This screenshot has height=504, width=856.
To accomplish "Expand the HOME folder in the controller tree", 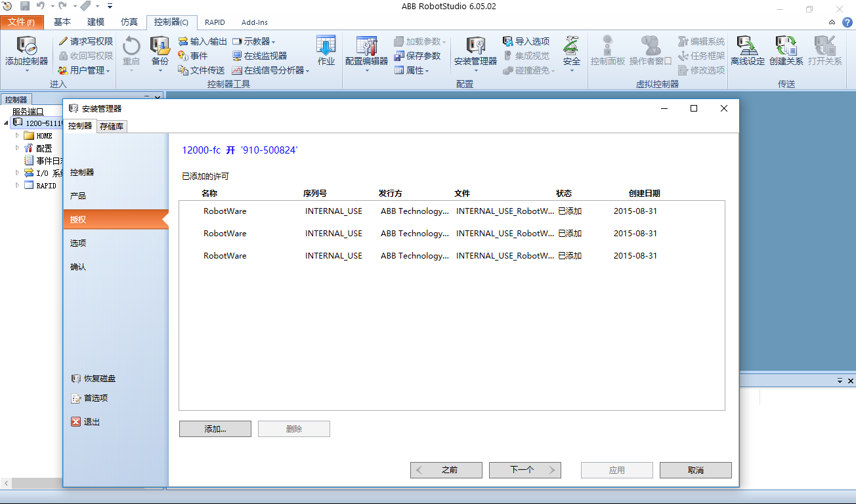I will point(16,135).
